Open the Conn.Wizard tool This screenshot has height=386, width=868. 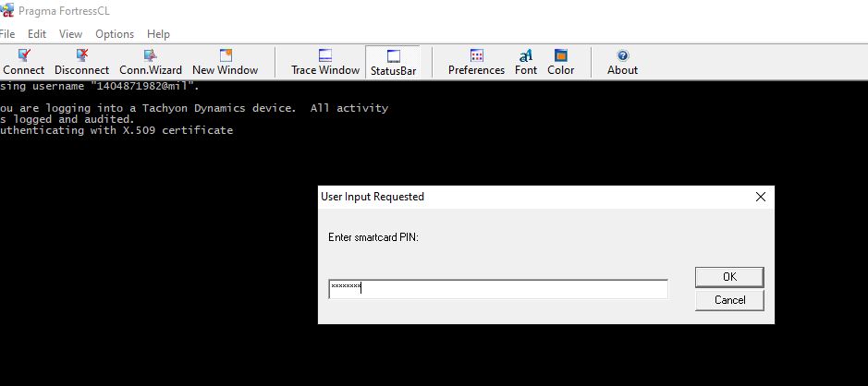(151, 62)
